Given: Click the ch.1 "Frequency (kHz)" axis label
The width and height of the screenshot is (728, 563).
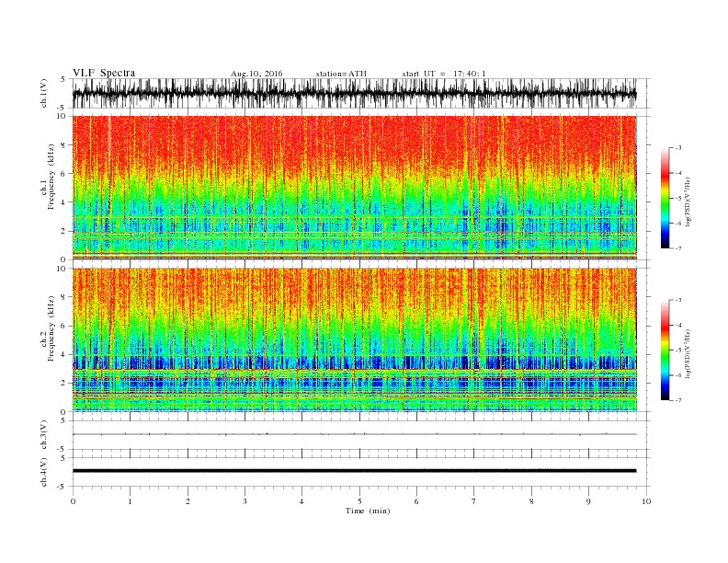Looking at the screenshot, I should 51,177.
